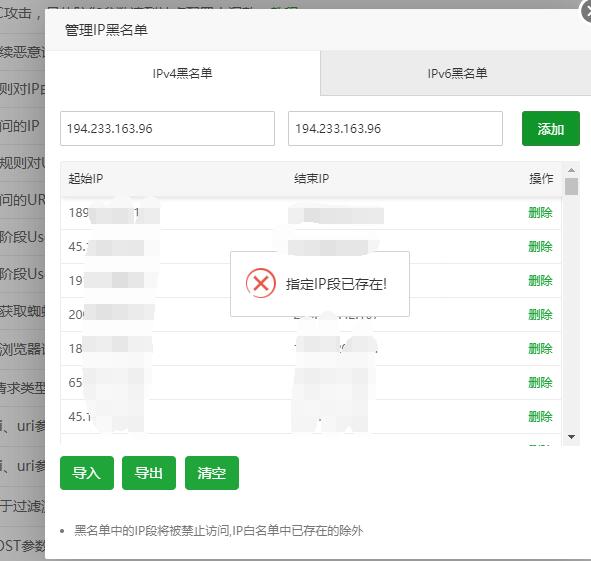This screenshot has width=591, height=561.
Task: Click the 结束IP column header
Action: pyautogui.click(x=311, y=178)
